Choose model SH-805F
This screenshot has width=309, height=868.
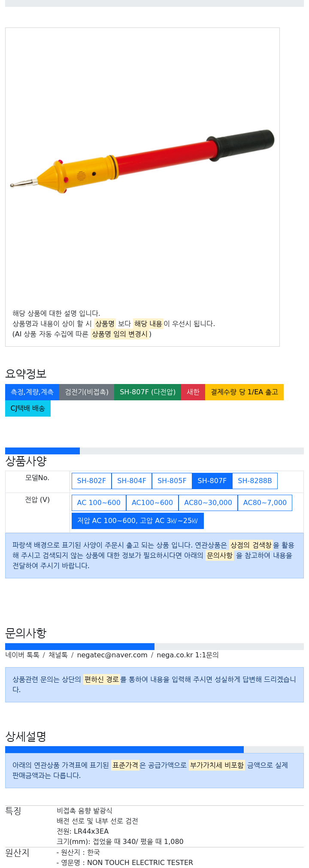tap(172, 481)
